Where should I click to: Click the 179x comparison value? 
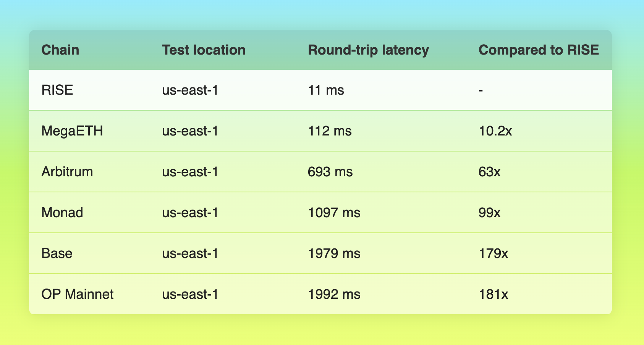tap(493, 253)
